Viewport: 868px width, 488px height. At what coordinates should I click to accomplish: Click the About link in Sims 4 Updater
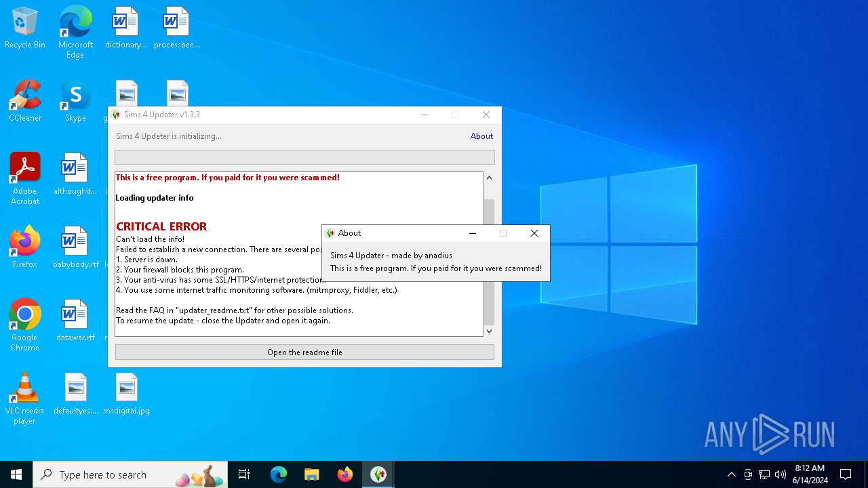(481, 136)
